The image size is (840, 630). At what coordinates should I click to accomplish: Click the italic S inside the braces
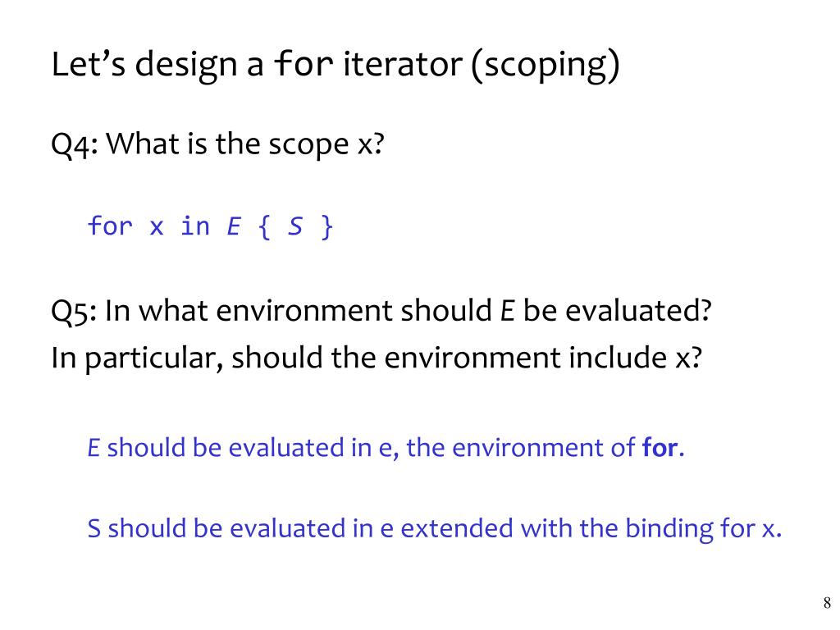pyautogui.click(x=295, y=226)
